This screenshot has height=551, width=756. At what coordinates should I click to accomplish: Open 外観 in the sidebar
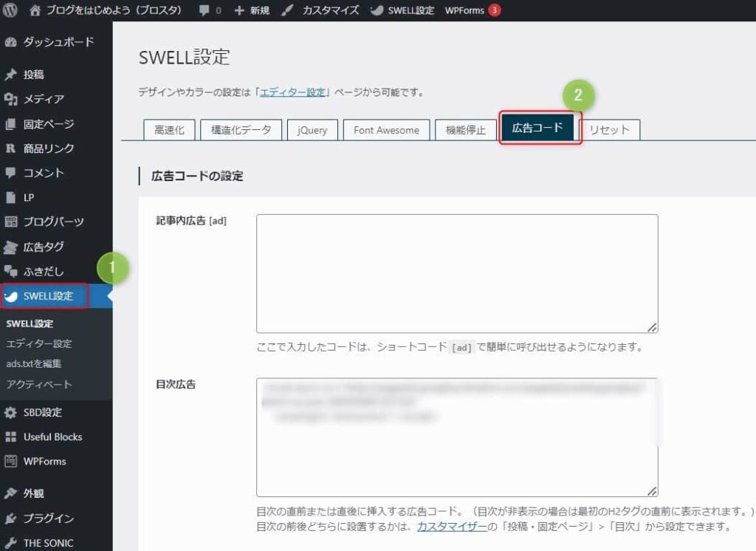pos(34,493)
